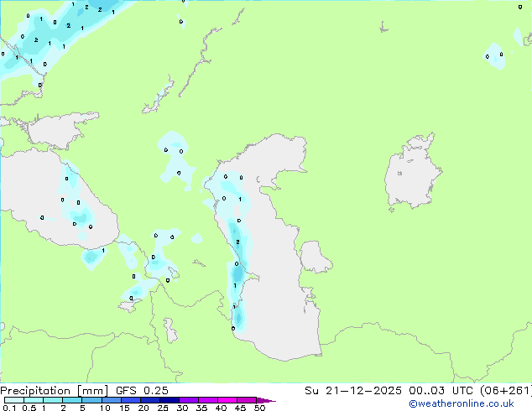532x411 pixels.
Task: Click the legend value '40'
Action: [x=221, y=408]
